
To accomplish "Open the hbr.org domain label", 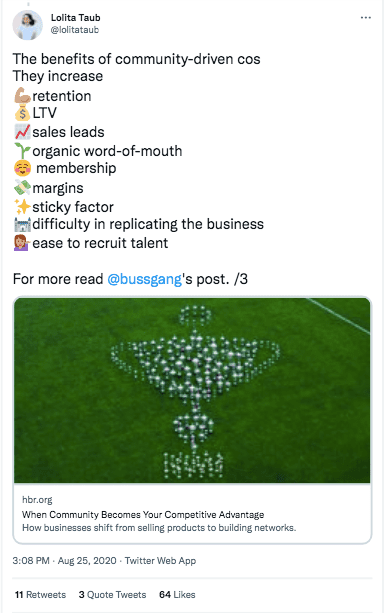I will pos(37,500).
